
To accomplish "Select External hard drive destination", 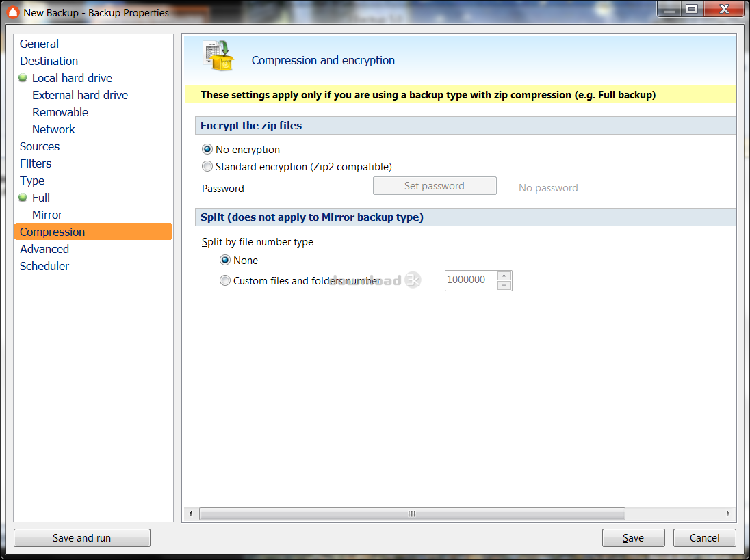I will point(80,95).
